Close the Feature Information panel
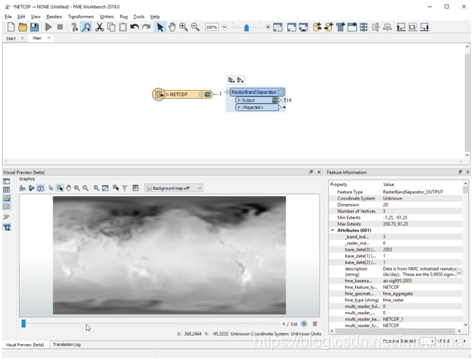473x360 pixels. point(468,172)
